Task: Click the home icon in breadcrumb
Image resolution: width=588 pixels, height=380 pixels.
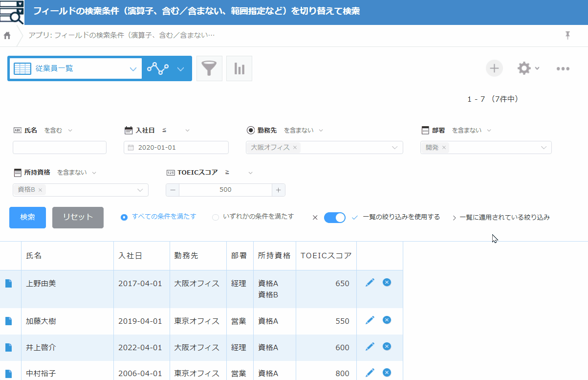Action: point(7,36)
